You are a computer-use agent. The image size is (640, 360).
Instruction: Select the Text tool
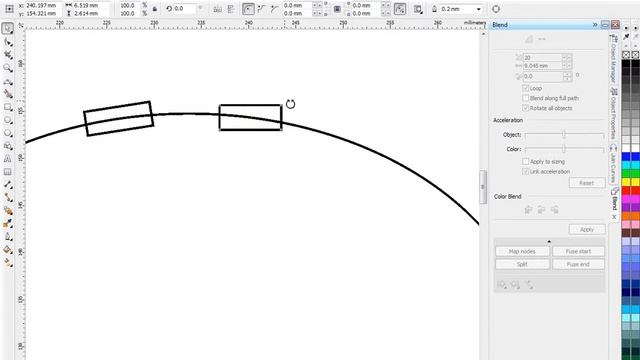click(x=7, y=159)
